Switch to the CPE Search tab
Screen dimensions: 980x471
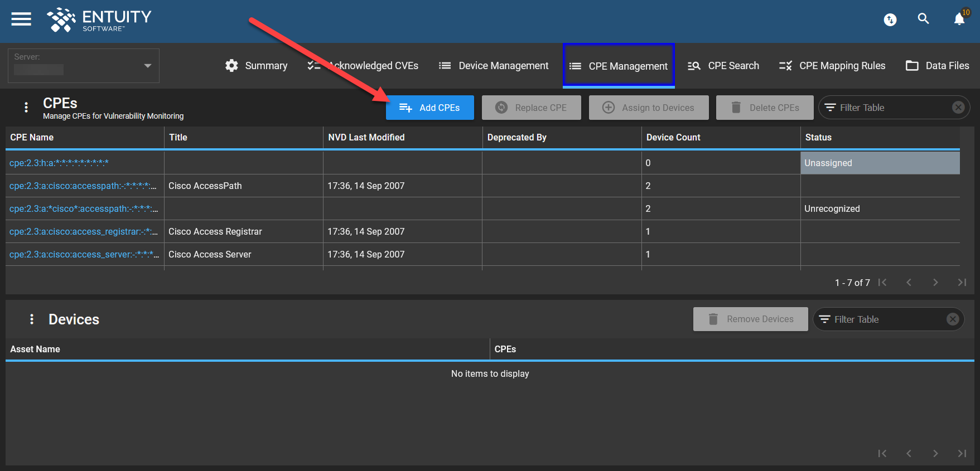point(723,66)
